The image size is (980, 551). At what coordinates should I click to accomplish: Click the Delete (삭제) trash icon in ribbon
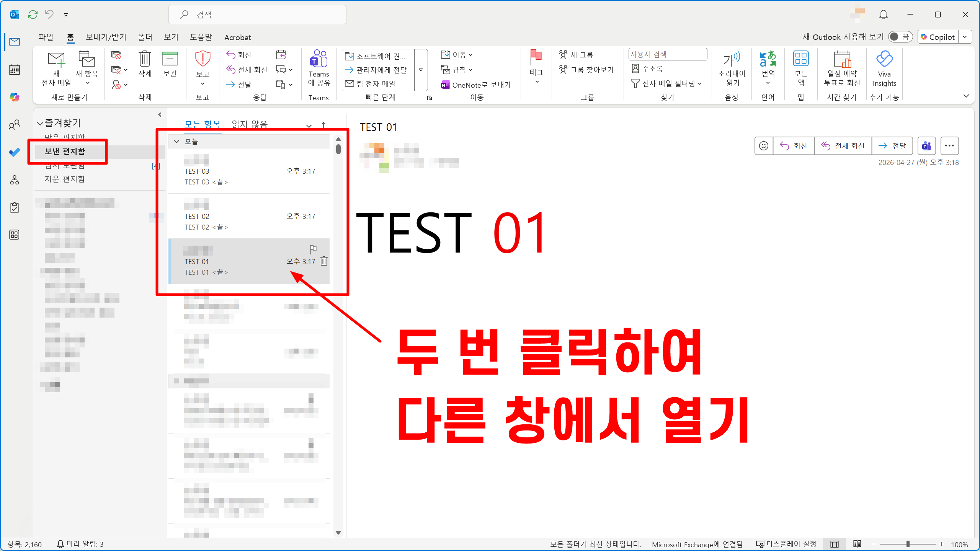(x=145, y=59)
